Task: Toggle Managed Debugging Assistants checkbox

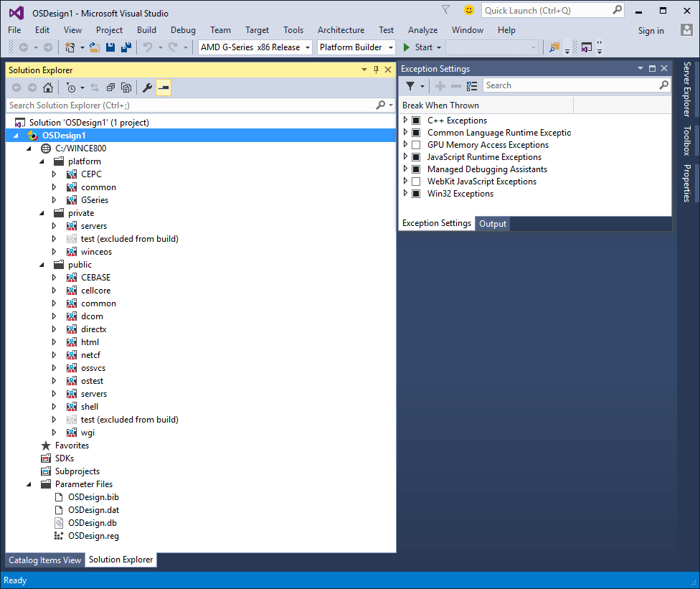Action: click(416, 169)
